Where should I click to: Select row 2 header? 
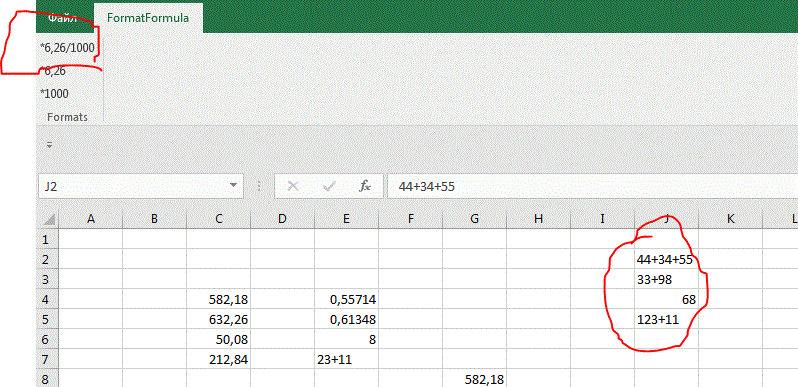pos(48,259)
